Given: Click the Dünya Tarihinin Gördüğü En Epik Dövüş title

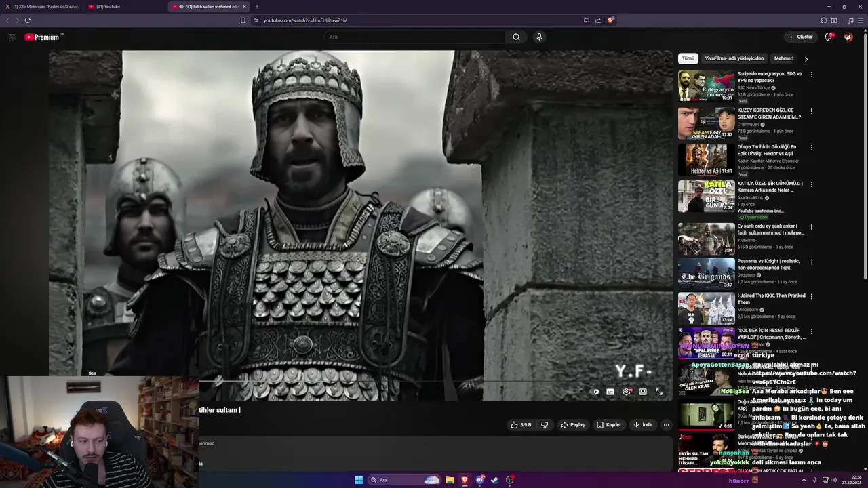Looking at the screenshot, I should coord(767,150).
